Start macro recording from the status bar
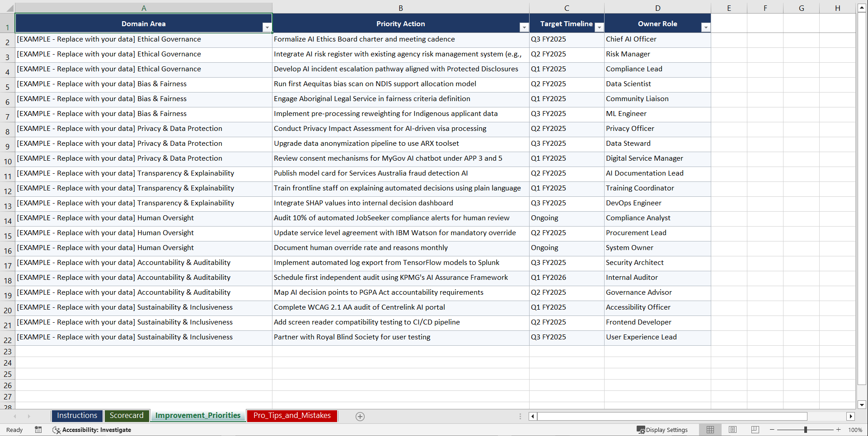The image size is (868, 436). (38, 430)
